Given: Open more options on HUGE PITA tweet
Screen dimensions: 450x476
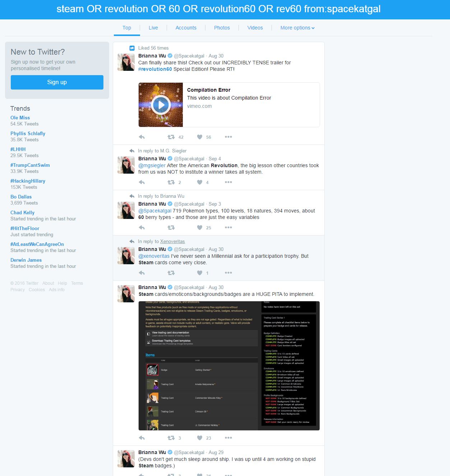Looking at the screenshot, I should (228, 438).
